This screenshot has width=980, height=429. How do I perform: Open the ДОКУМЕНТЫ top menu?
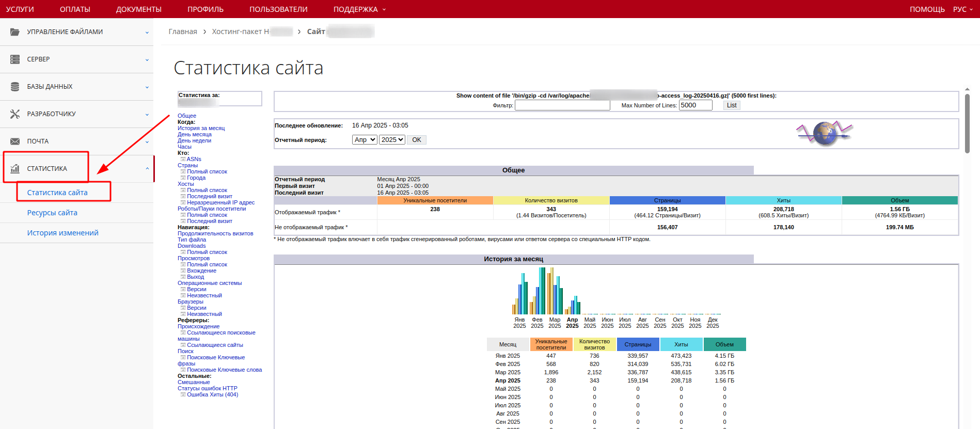point(139,9)
